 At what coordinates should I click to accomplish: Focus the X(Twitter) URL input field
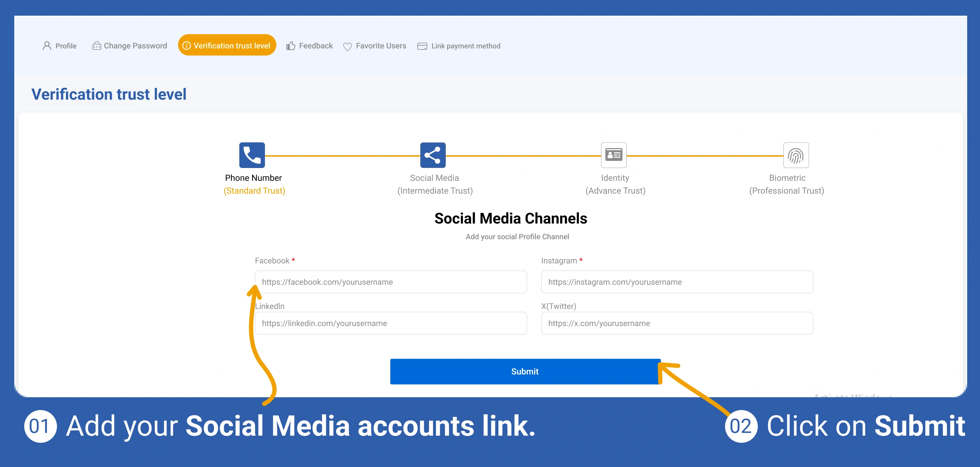tap(677, 323)
